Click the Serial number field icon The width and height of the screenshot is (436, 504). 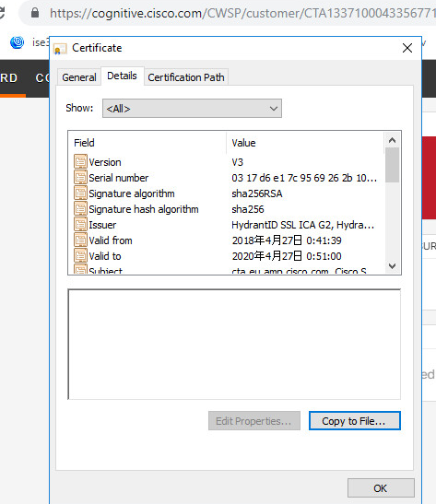80,178
